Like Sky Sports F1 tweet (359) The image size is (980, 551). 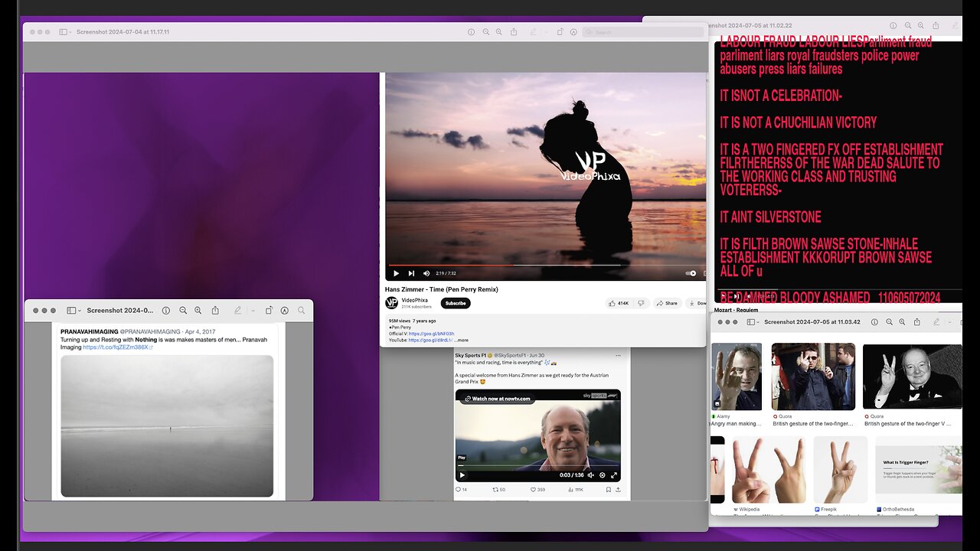pyautogui.click(x=537, y=489)
